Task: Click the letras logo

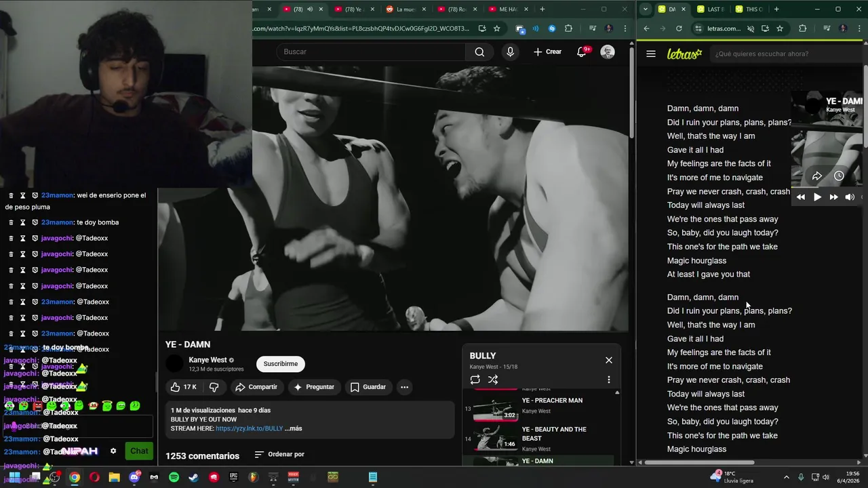Action: tap(684, 54)
